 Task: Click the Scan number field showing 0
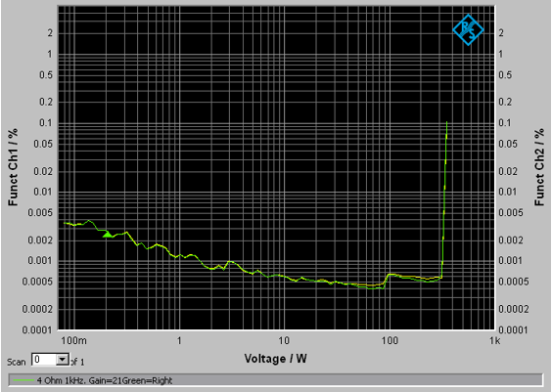click(44, 360)
